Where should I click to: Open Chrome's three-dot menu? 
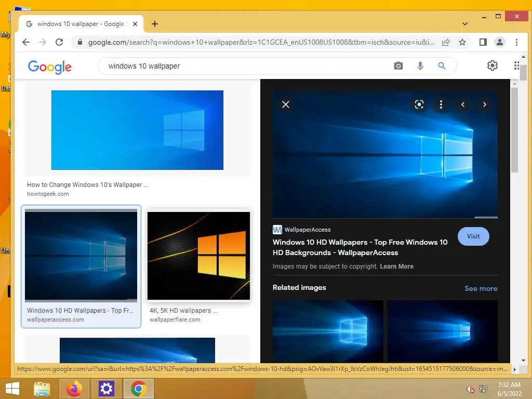click(x=516, y=43)
